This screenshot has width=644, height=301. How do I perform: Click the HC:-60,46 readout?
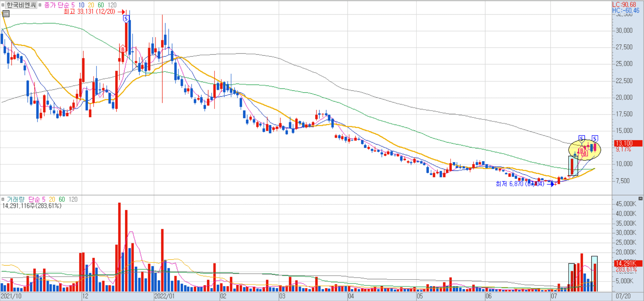pos(626,10)
